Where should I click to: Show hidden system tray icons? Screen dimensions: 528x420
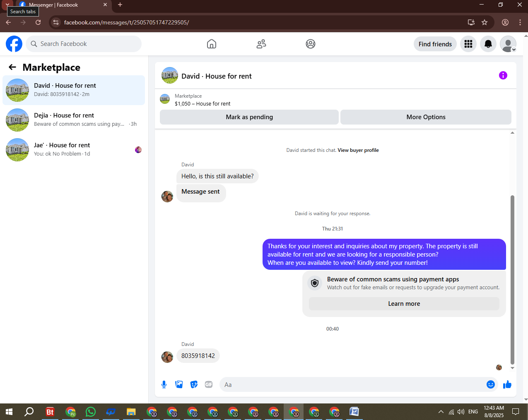(x=441, y=412)
